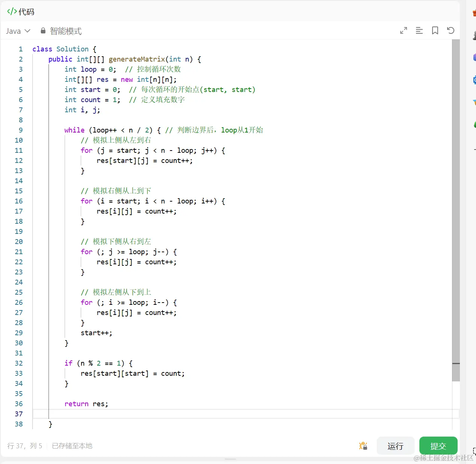Click 'int count = 1;' declaration
Image resolution: width=476 pixels, height=464 pixels.
(92, 99)
